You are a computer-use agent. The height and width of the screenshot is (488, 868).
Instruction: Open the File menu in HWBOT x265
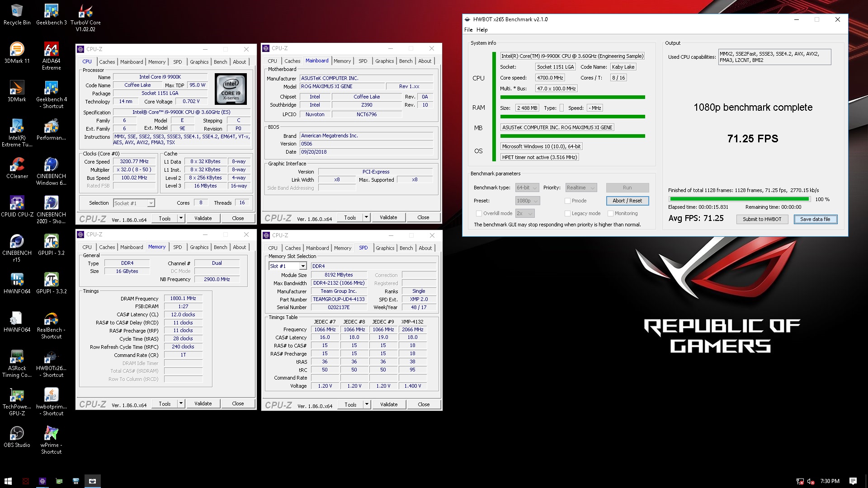coord(468,30)
